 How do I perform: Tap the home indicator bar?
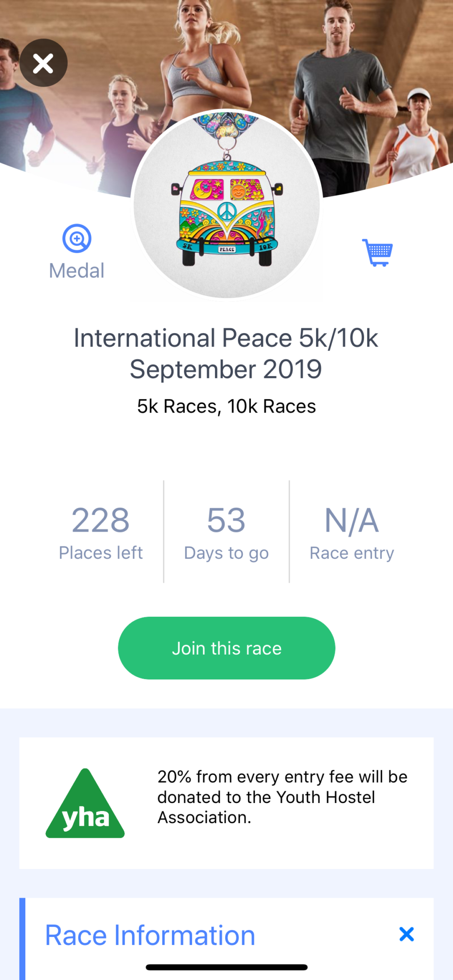tap(226, 967)
